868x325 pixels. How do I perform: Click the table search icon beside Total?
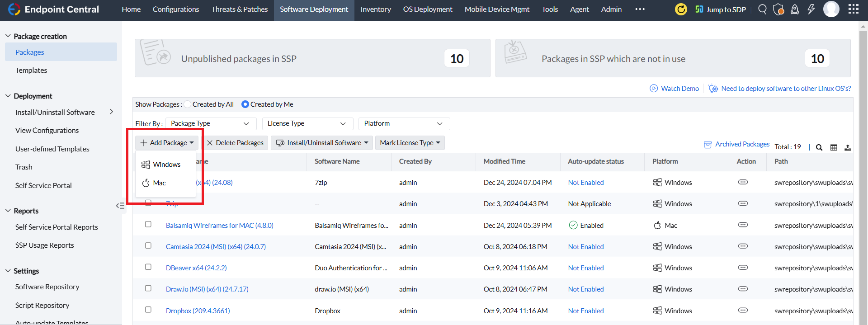click(x=819, y=147)
